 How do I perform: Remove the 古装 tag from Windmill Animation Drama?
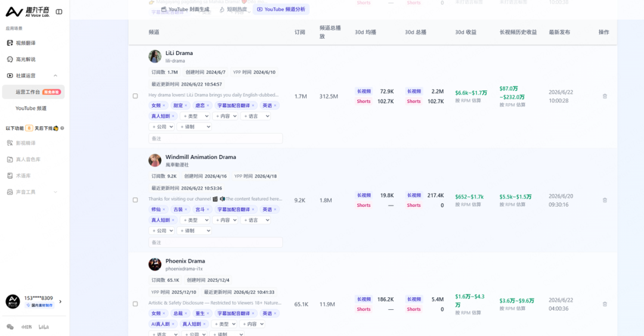pos(185,209)
